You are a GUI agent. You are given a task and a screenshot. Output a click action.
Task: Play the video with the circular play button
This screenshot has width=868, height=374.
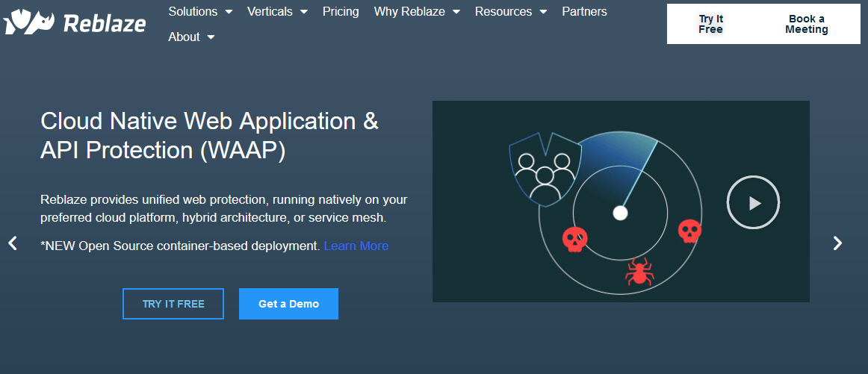coord(753,202)
